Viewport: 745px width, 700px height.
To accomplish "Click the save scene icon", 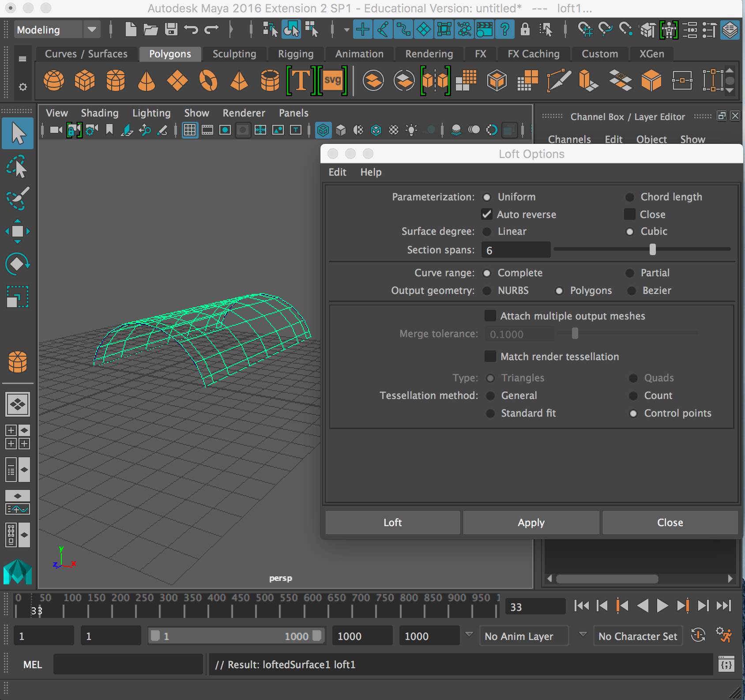I will click(x=171, y=30).
